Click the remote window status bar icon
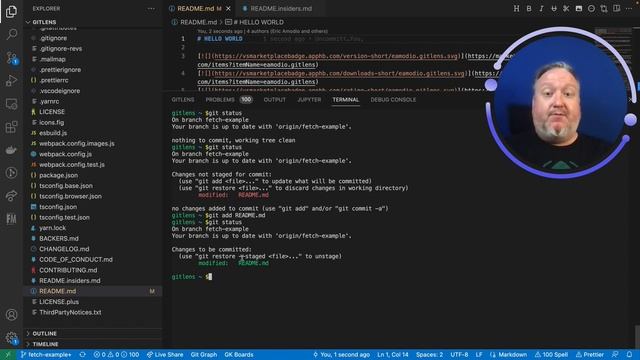Screen dimensions: 640x360 tap(7, 355)
